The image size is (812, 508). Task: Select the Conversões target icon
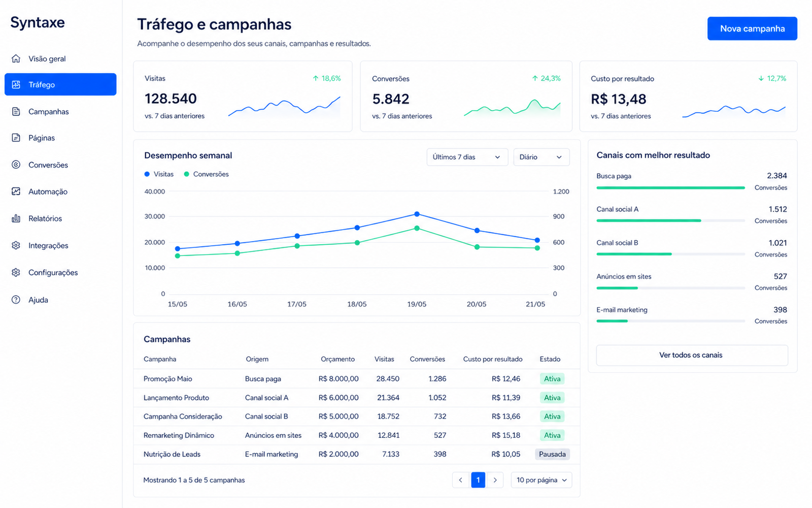[x=16, y=165]
